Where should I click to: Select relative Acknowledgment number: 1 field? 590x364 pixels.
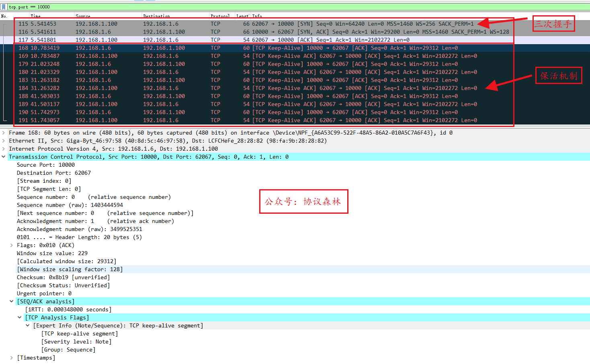(x=96, y=221)
